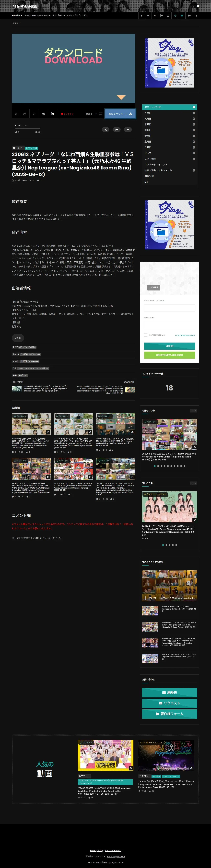Viewport: 211px width, 868px height.
Task: Expand the 日曜日 category
Action: point(194,147)
